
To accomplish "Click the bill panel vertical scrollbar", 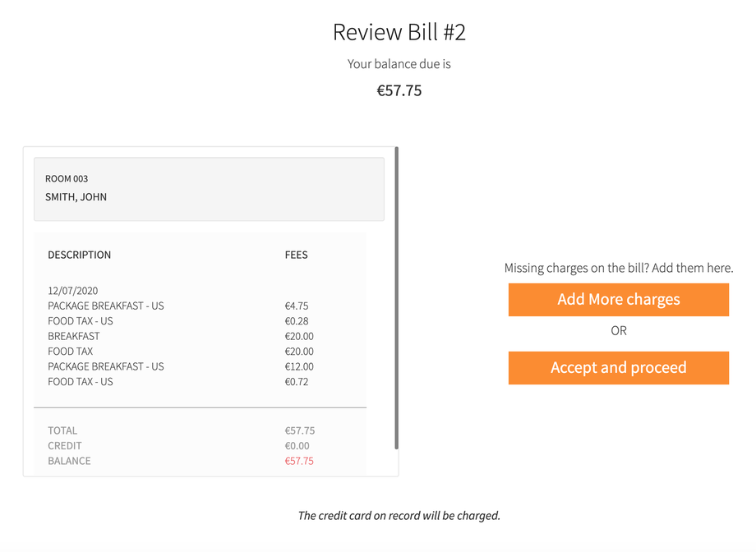I will tap(396, 298).
